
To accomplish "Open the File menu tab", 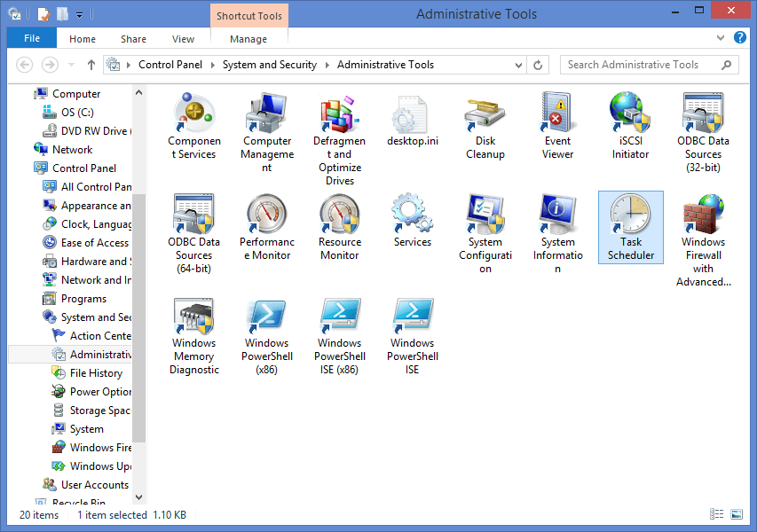I will (x=32, y=38).
